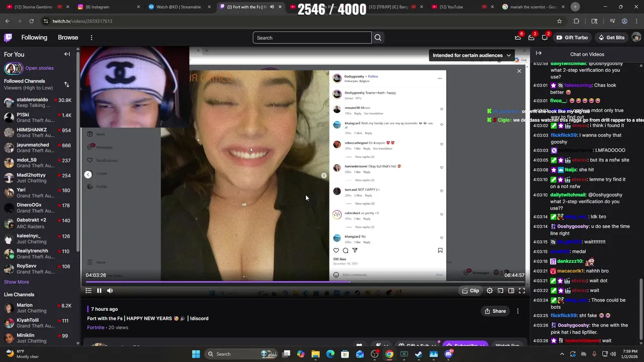Open the more options dots beside Browse
644x362 pixels.
point(92,38)
